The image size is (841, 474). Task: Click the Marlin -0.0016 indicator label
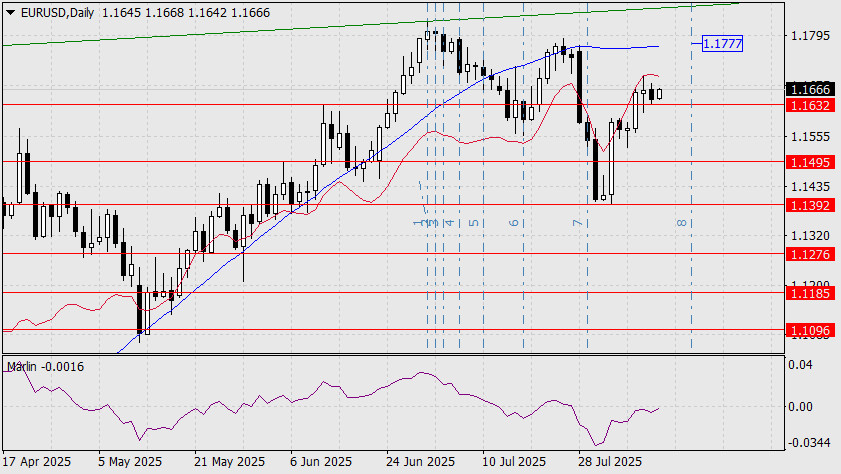[45, 367]
